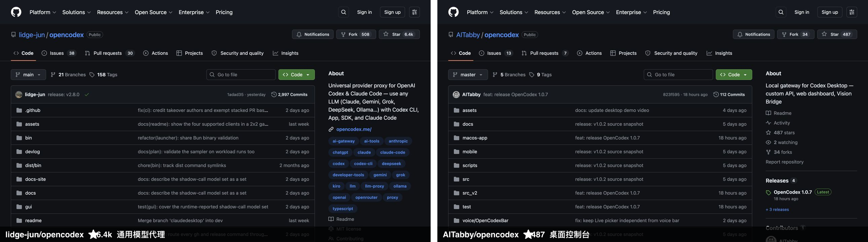Click star icon on AITabby Star button

[x=824, y=34]
